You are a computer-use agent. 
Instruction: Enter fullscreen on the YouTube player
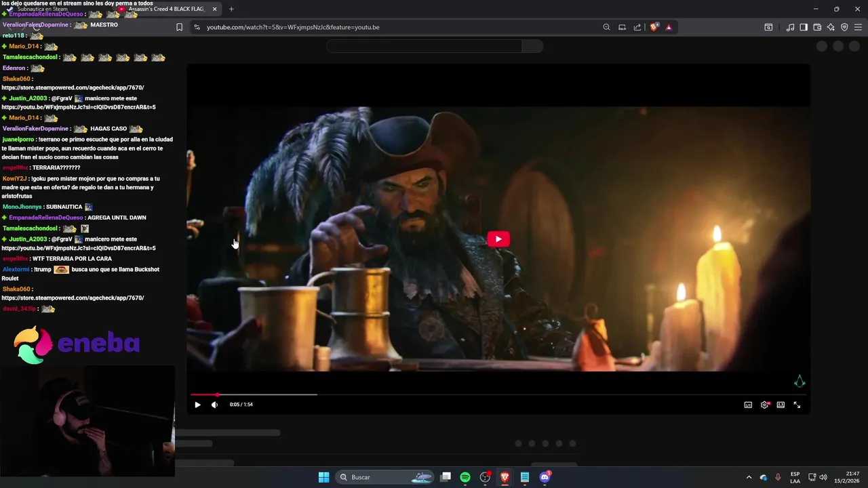797,405
